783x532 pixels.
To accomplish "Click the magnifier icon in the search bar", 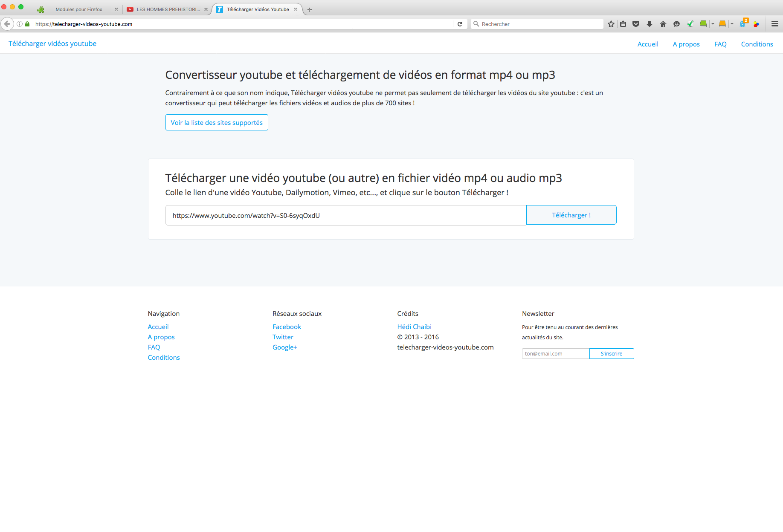I will (x=476, y=24).
